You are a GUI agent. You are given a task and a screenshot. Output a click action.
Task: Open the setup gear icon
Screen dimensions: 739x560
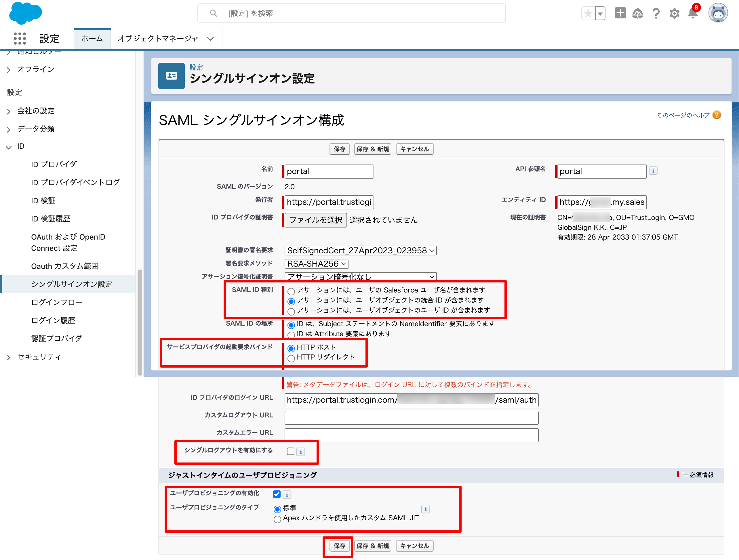675,13
